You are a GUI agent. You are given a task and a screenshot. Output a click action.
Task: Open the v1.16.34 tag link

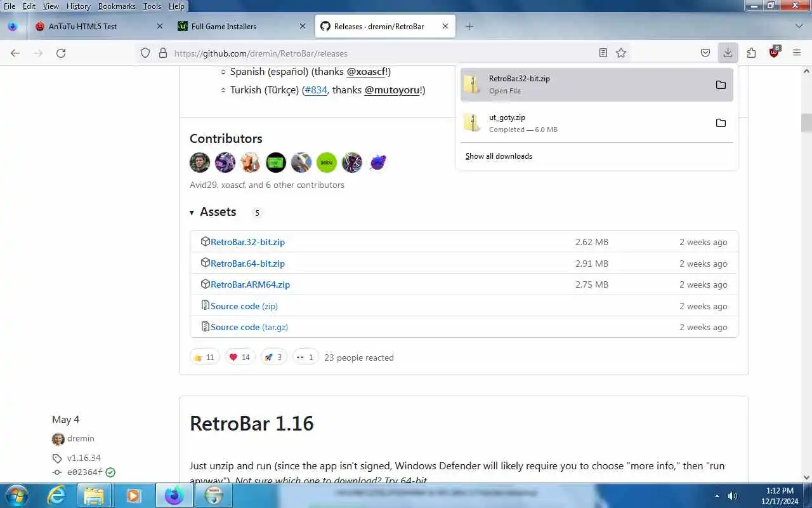pyautogui.click(x=84, y=458)
